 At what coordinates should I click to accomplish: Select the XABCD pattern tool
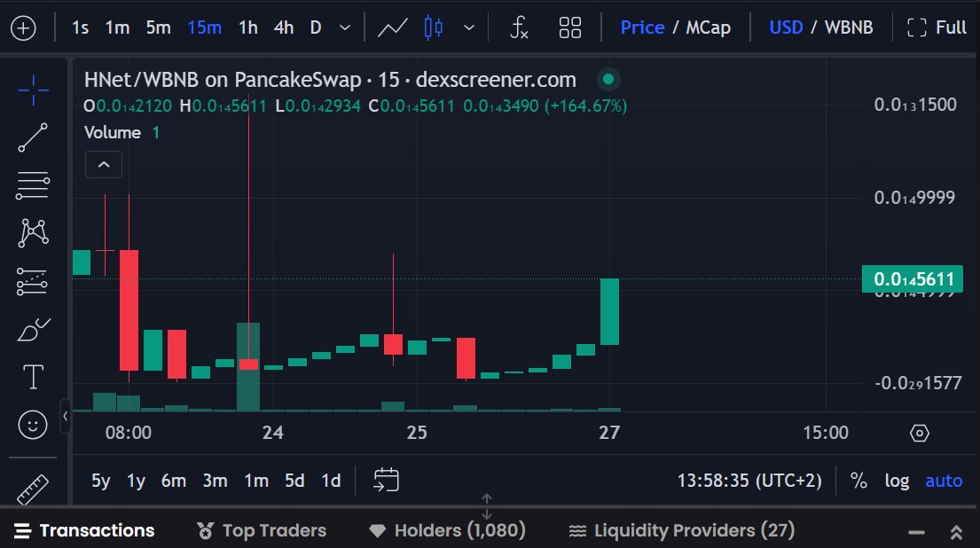click(x=32, y=232)
